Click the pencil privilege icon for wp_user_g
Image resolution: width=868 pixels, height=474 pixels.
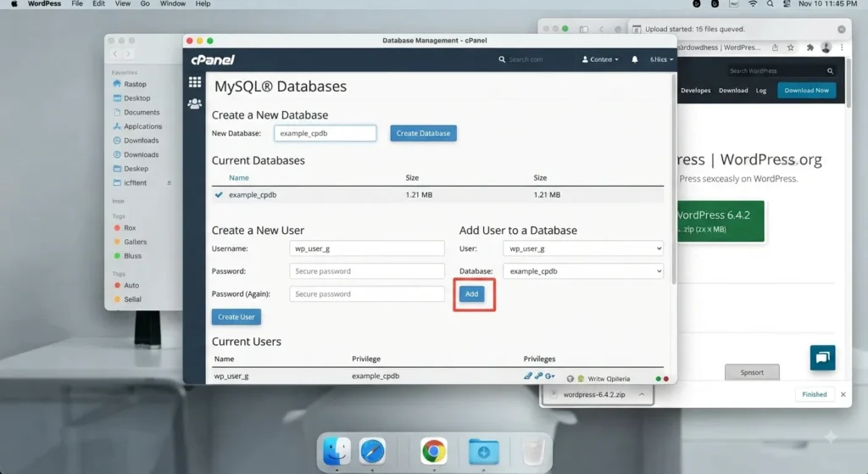click(x=527, y=376)
